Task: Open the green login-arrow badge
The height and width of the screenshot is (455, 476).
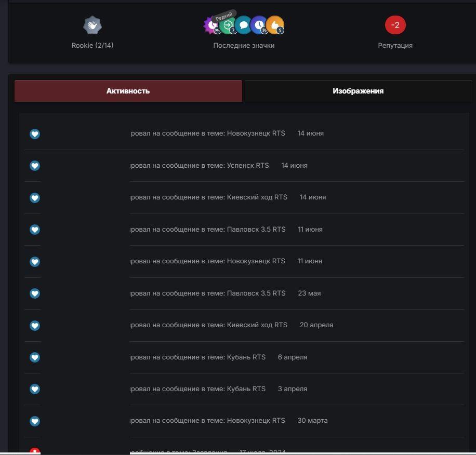Action: coord(227,25)
